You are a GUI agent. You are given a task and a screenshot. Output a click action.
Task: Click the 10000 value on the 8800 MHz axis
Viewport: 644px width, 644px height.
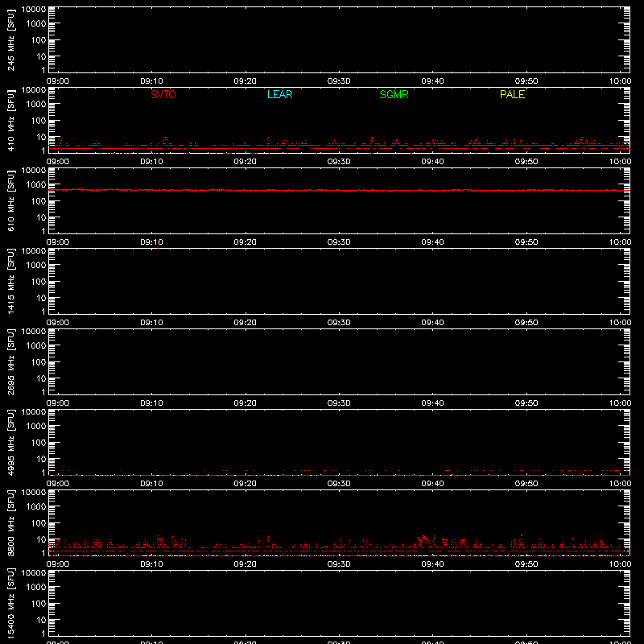[34, 493]
